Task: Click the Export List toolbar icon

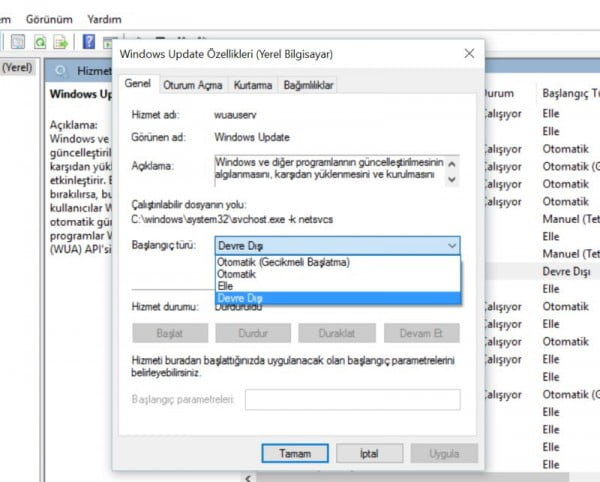Action: (x=60, y=42)
